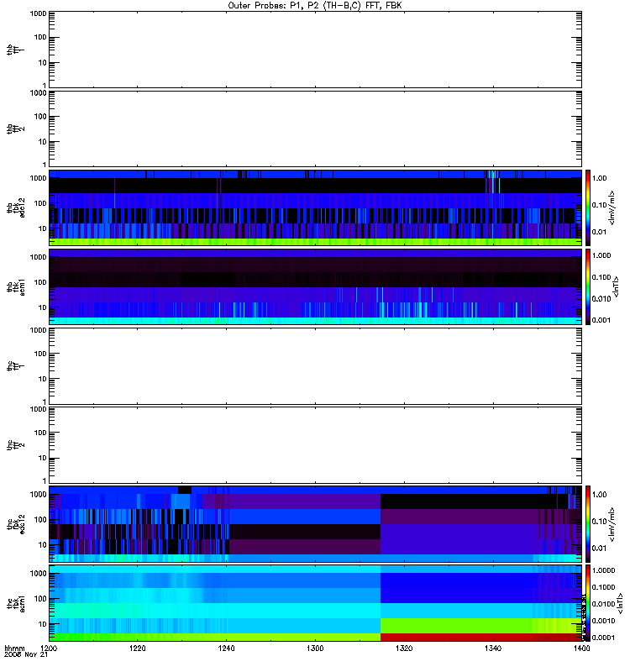The height and width of the screenshot is (672, 630).
Task: Click inside the empty thc fff 1 panel
Action: click(x=315, y=365)
